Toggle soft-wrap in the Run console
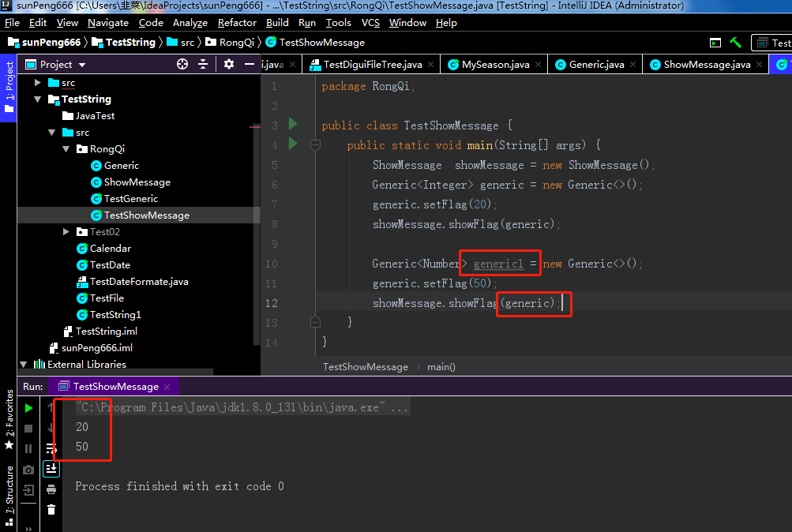The height and width of the screenshot is (532, 792). (x=51, y=448)
